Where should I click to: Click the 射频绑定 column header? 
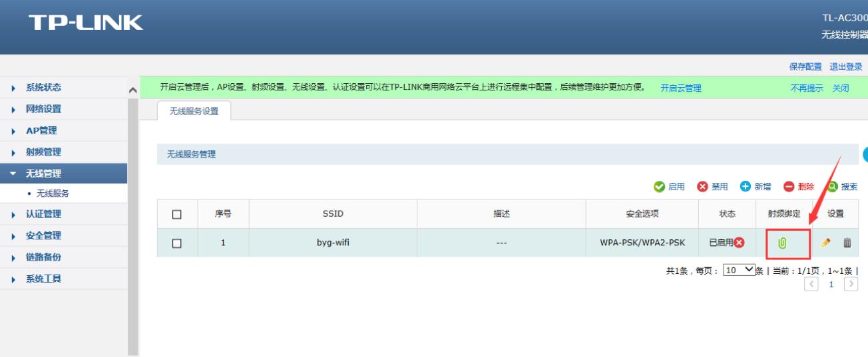click(784, 214)
